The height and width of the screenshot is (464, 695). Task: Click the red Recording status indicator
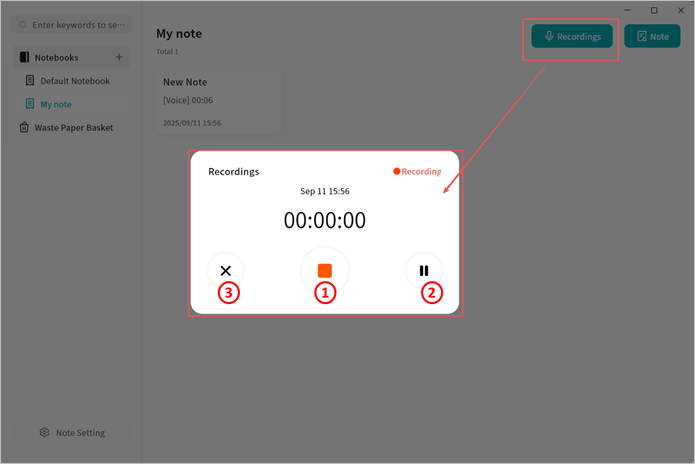pos(417,171)
